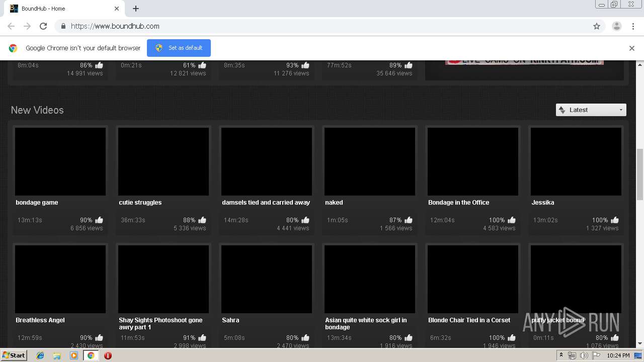Click the scrollbar down arrow

coord(640,344)
